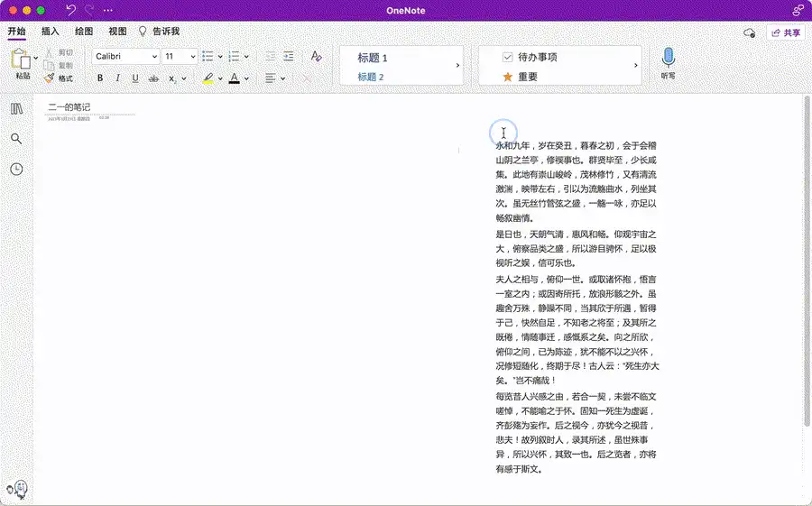Click the search magnifier in the sidebar

16,139
